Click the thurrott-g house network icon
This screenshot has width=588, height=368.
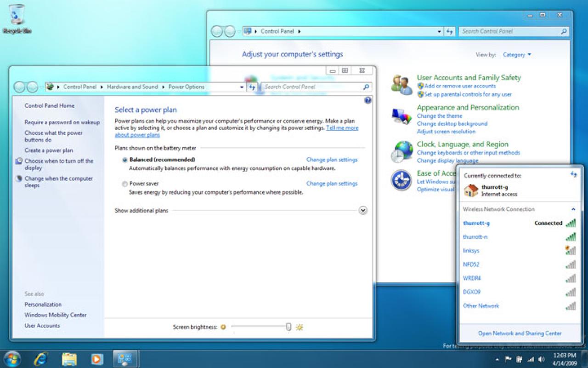[x=471, y=190]
